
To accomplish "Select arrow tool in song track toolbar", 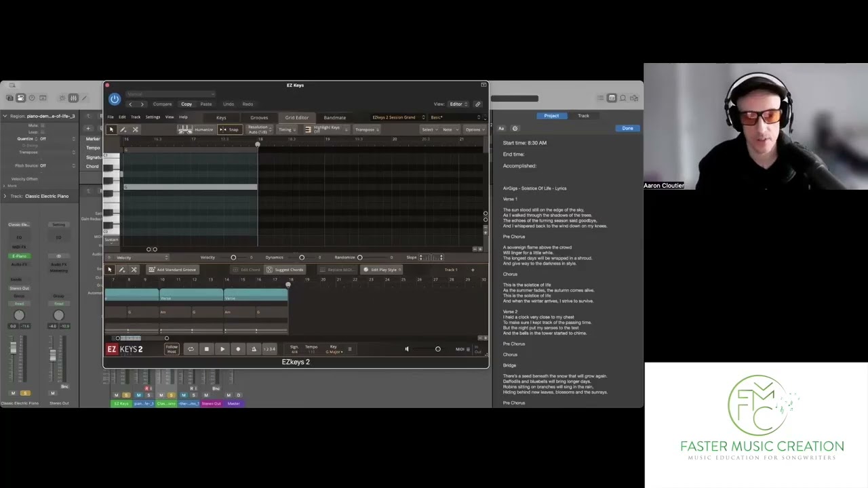I will [110, 270].
